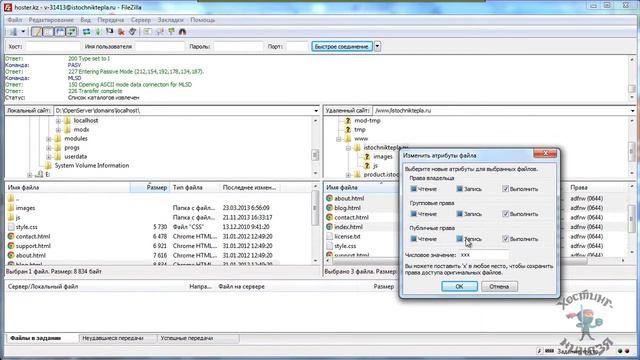
Task: Click the remote file list horizontal scrollbar
Action: click(x=476, y=260)
